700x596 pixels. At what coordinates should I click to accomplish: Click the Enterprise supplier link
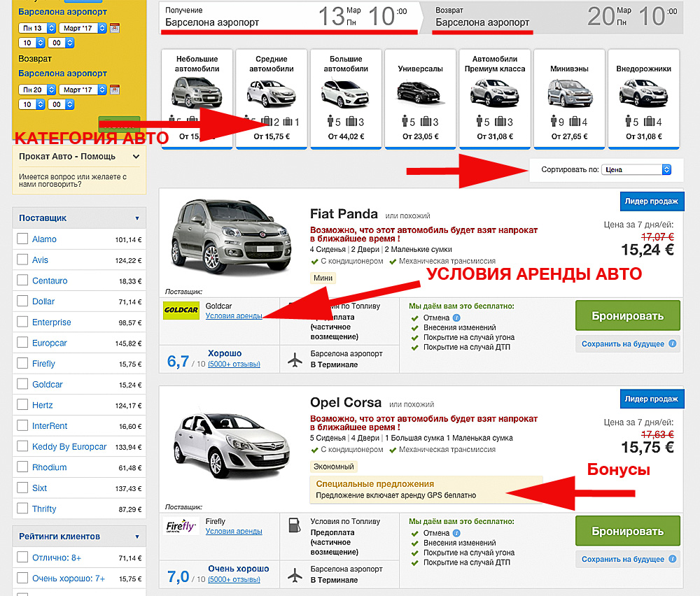(51, 322)
